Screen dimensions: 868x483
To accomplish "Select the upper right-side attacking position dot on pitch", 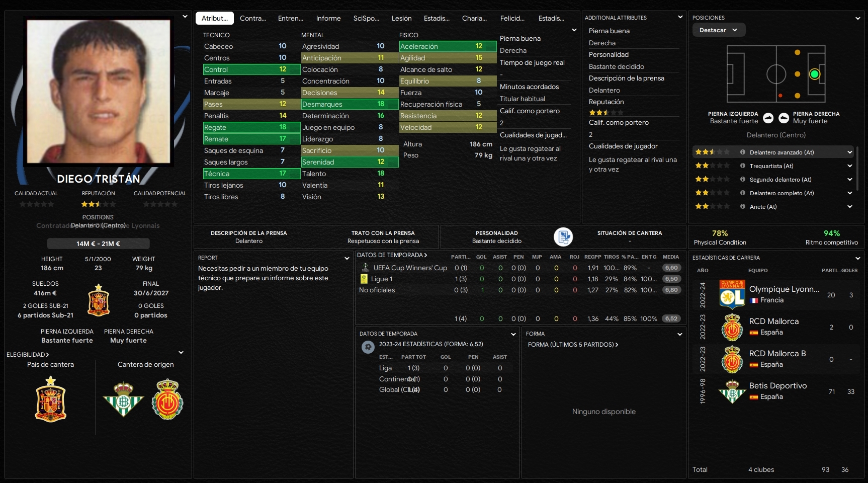I will [x=798, y=52].
